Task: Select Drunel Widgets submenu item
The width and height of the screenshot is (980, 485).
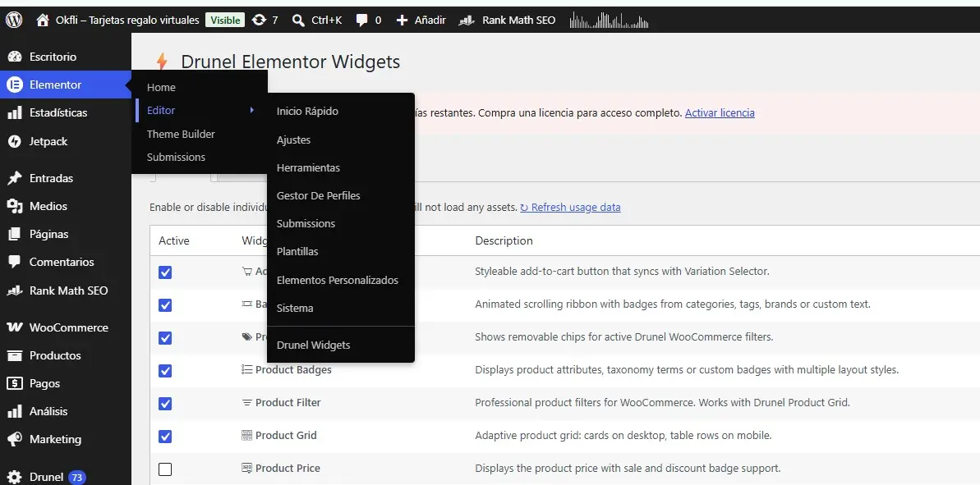Action: point(313,345)
